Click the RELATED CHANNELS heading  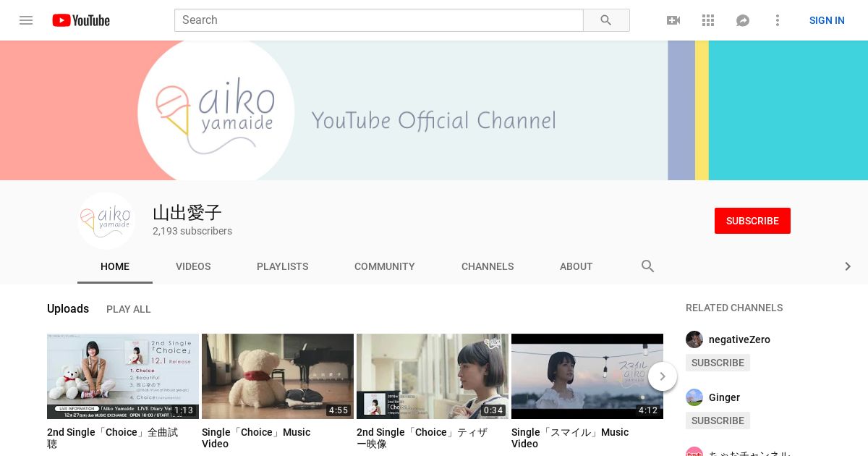point(734,308)
